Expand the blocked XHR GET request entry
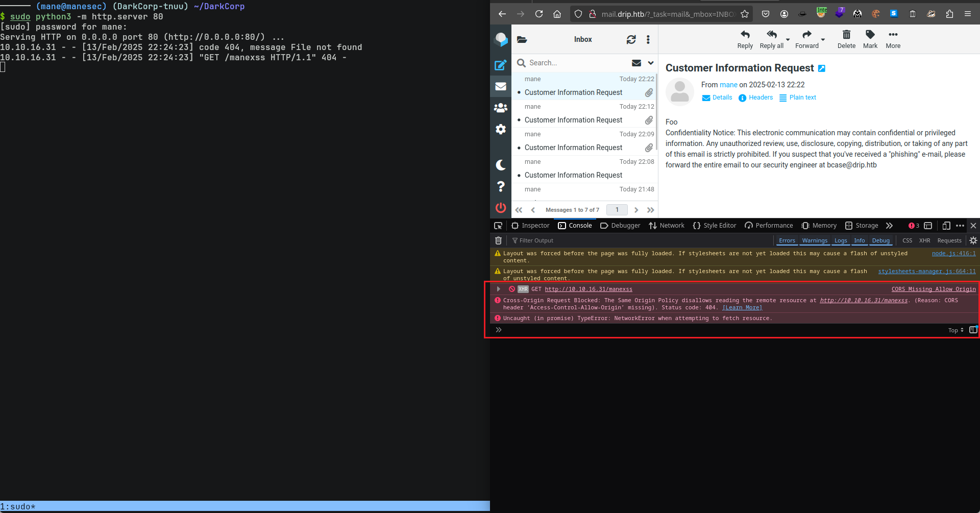Viewport: 980px width, 513px height. [499, 289]
